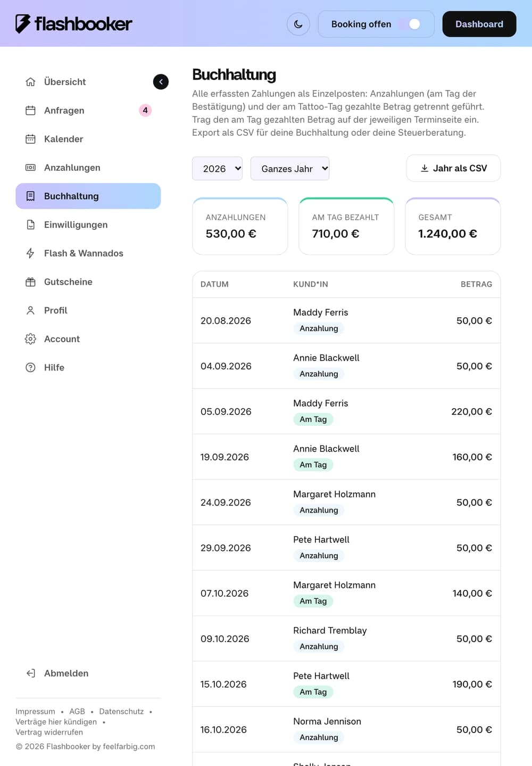Open Hilfe in the sidebar
This screenshot has height=766, width=532.
88,367
